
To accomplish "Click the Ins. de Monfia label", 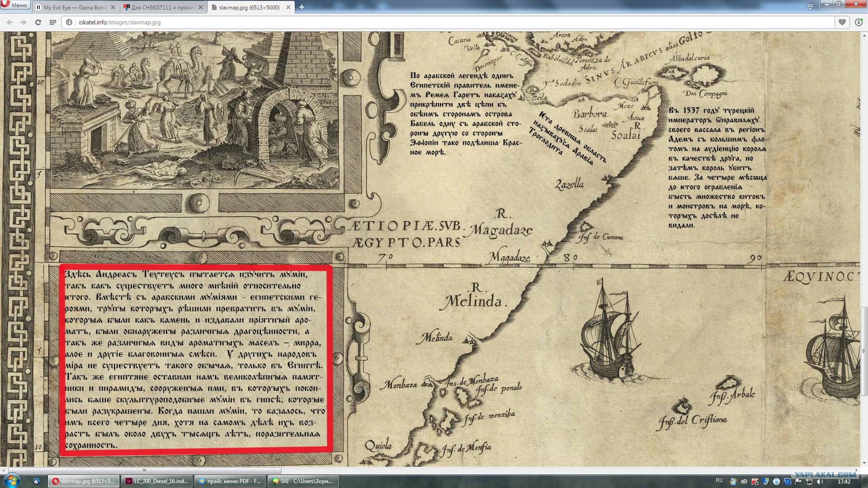I will click(x=466, y=449).
